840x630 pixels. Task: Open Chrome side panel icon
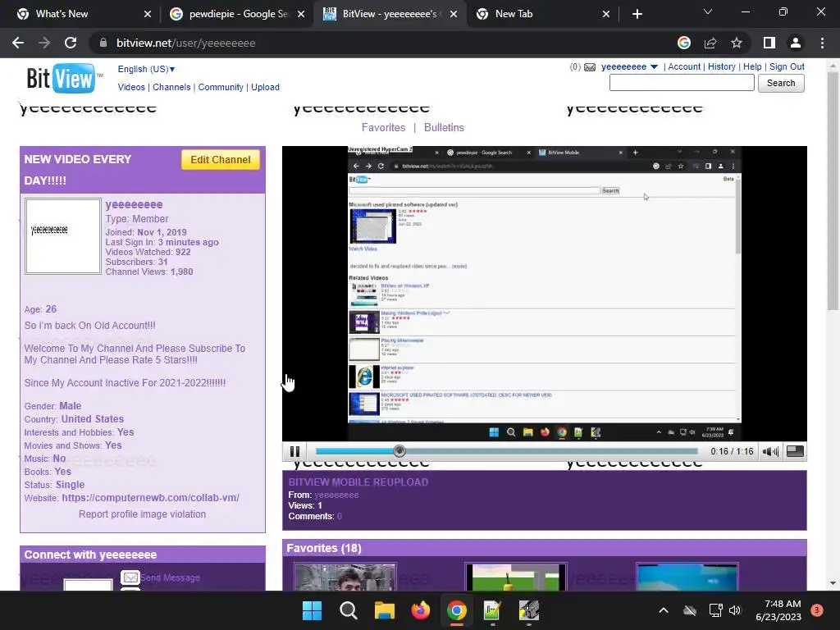[x=769, y=43]
